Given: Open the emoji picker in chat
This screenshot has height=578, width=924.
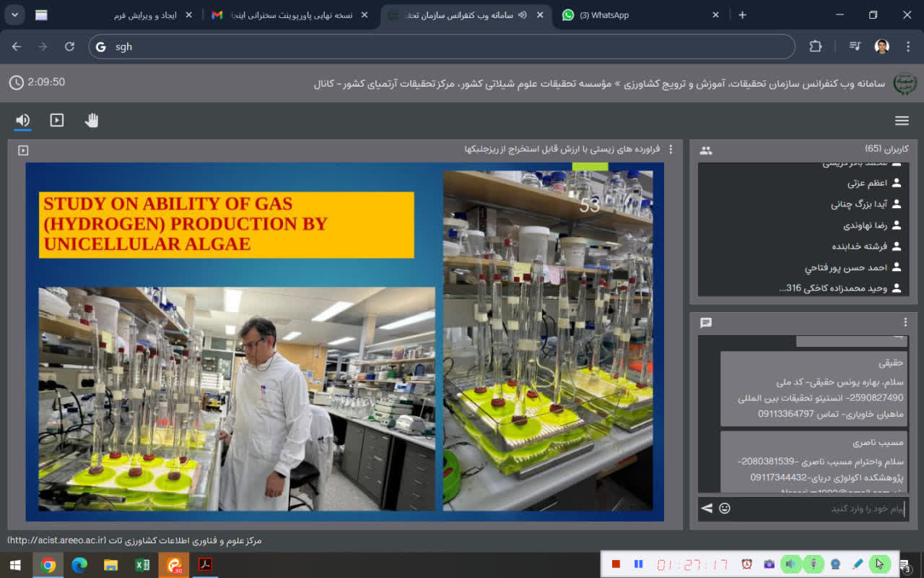Looking at the screenshot, I should 725,509.
